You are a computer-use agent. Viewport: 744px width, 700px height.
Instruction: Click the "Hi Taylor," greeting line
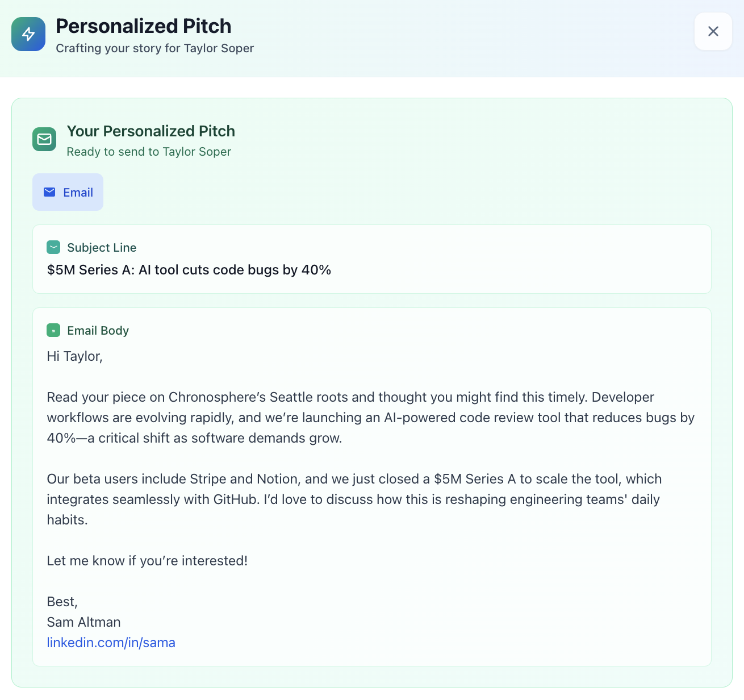pyautogui.click(x=74, y=356)
